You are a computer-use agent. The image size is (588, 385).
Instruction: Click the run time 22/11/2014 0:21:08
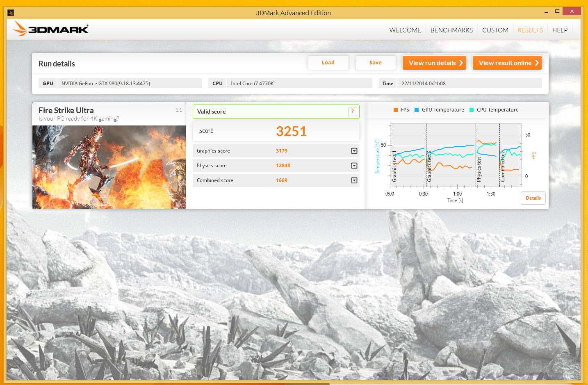[424, 84]
